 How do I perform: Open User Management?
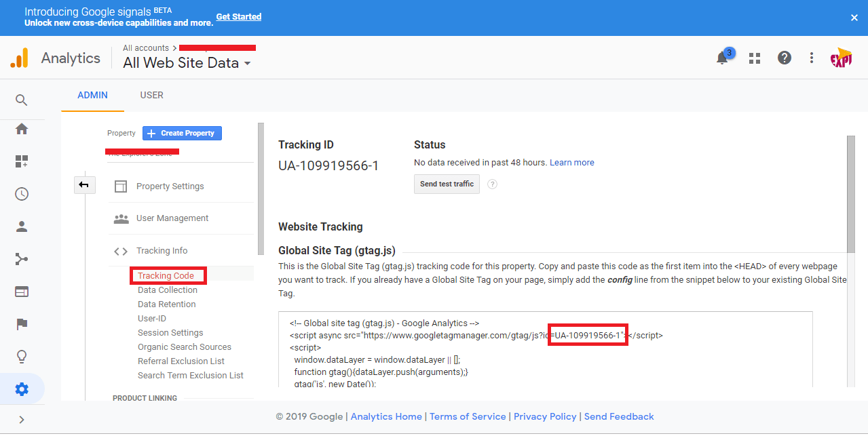point(172,218)
